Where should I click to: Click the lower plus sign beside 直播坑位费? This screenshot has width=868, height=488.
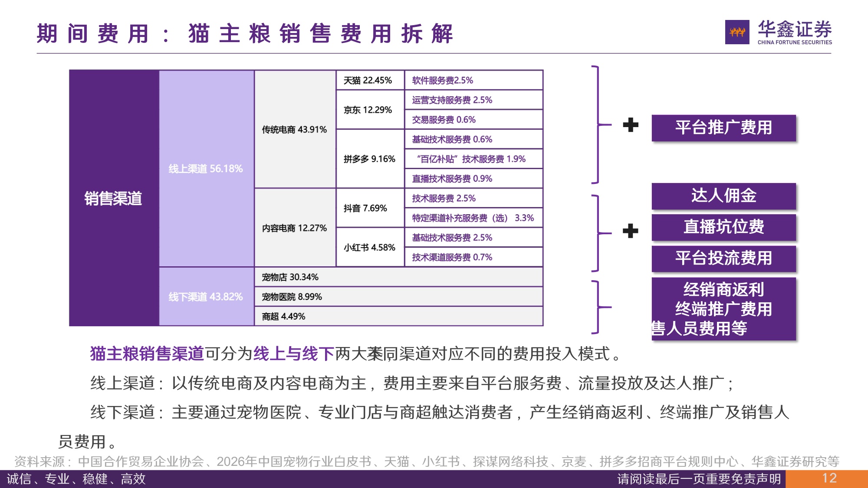point(631,230)
